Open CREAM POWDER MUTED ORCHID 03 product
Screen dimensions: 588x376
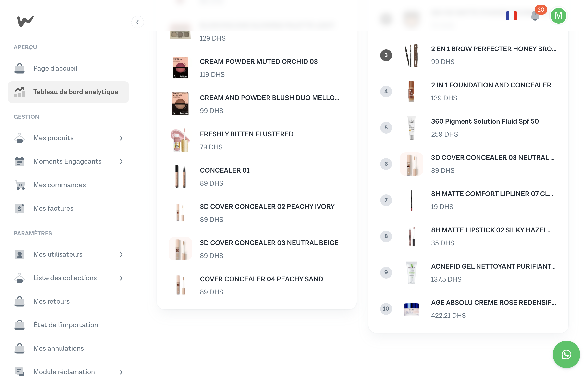tap(258, 62)
